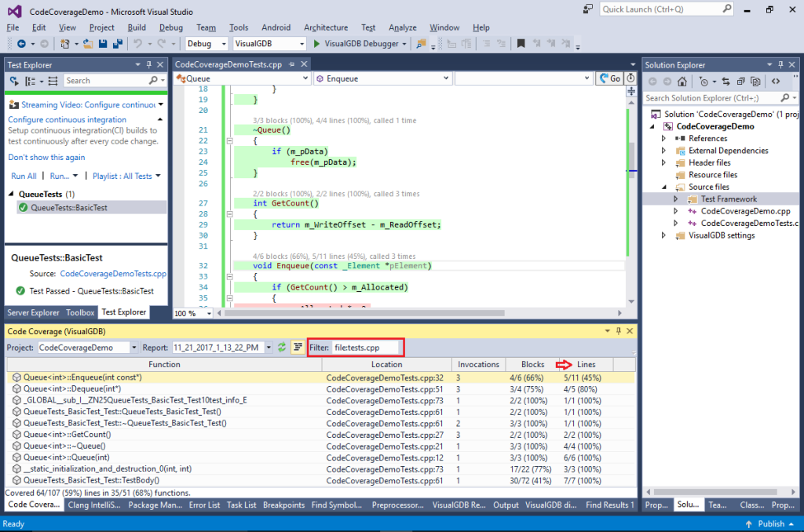804x532 pixels.
Task: Click the search magnifier in Test Explorer
Action: (153, 81)
